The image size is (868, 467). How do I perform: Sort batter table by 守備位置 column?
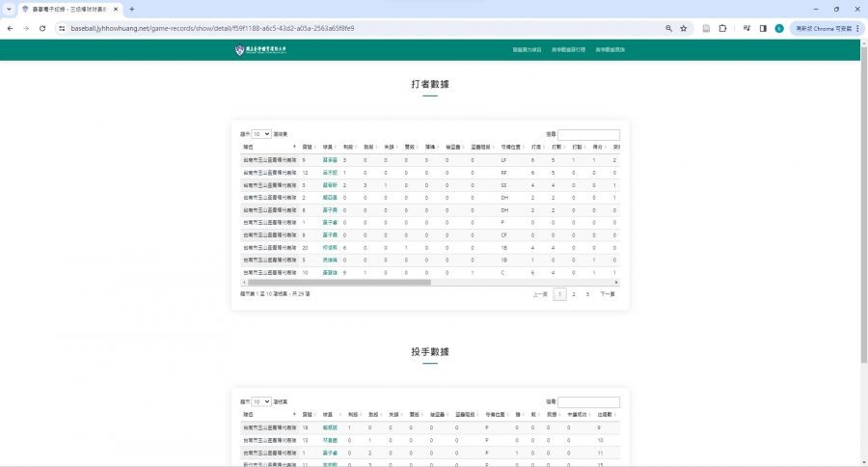click(x=512, y=147)
